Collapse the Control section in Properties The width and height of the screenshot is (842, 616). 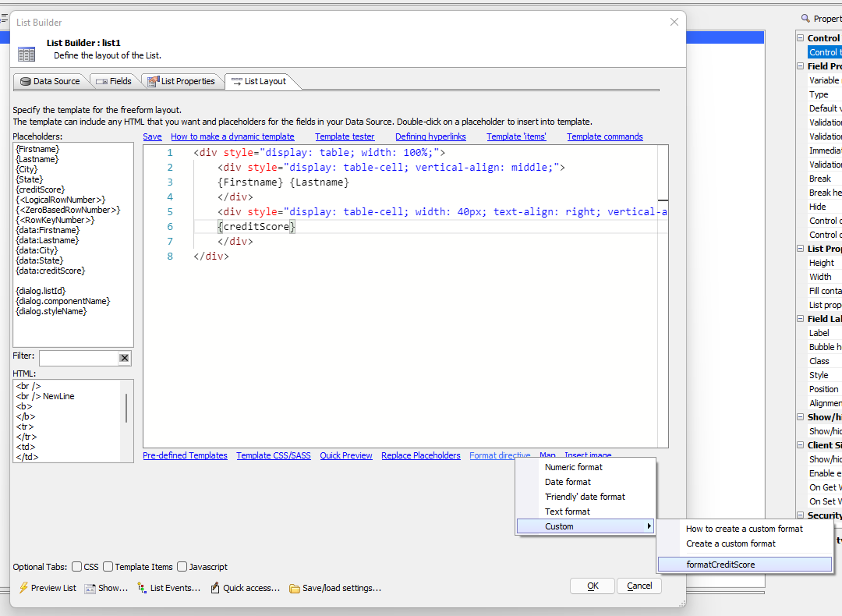[800, 38]
